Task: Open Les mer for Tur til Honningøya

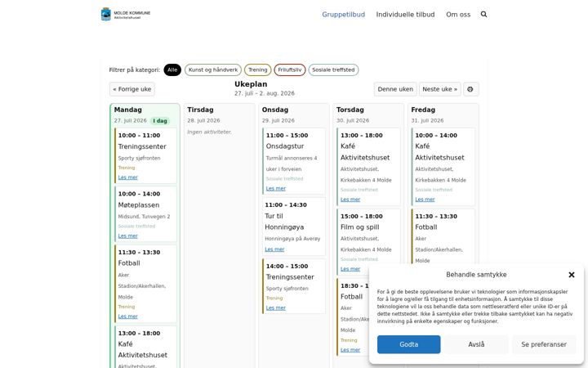Action: click(x=274, y=249)
